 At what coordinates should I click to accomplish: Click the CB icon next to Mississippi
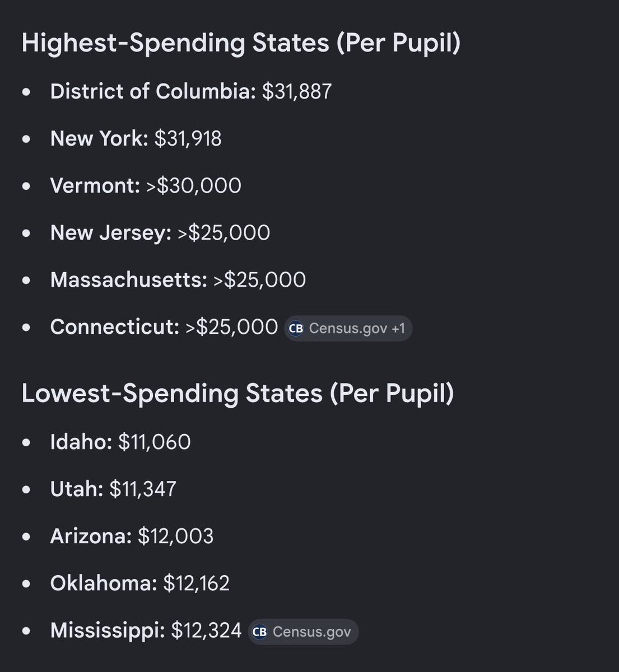259,632
